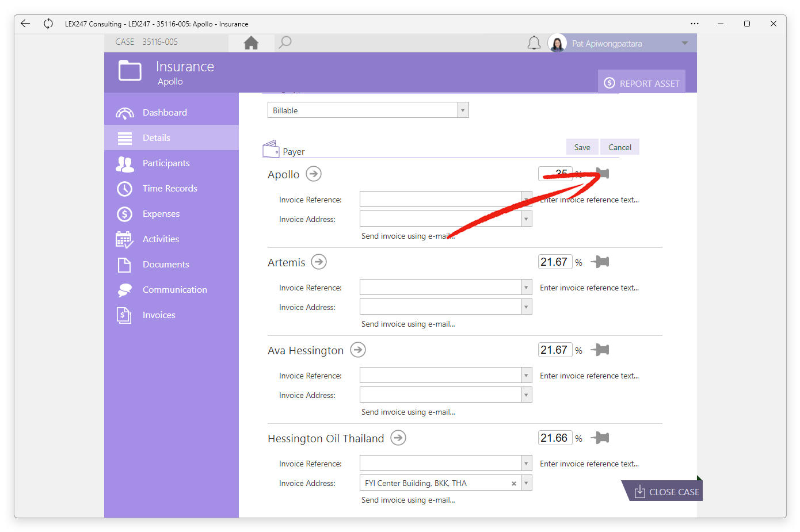Expand Hessington Oil Thailand Invoice Reference dropdown
This screenshot has height=532, width=800.
(526, 464)
